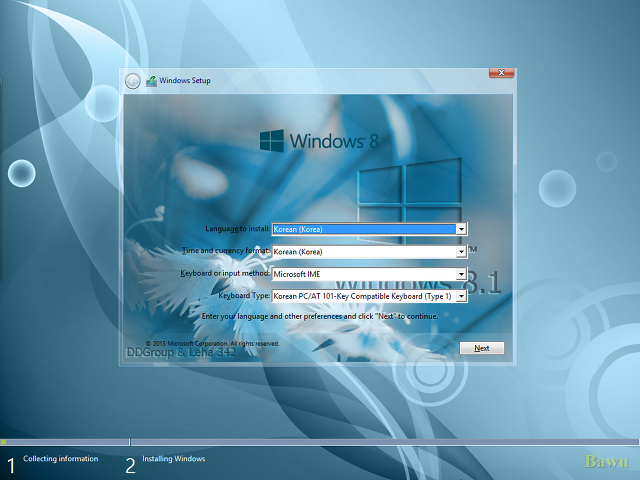Image resolution: width=640 pixels, height=480 pixels.
Task: Click the Keyboard Type label
Action: coord(244,296)
